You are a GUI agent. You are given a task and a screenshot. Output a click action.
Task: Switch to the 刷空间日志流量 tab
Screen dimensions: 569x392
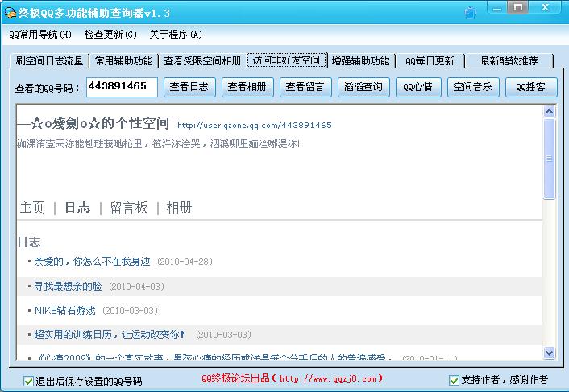(x=49, y=60)
